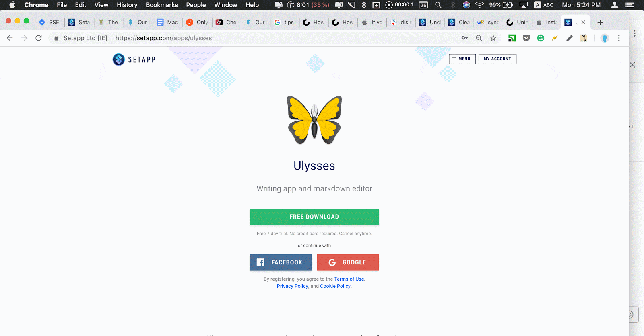Click the pencil extension icon

[x=569, y=38]
